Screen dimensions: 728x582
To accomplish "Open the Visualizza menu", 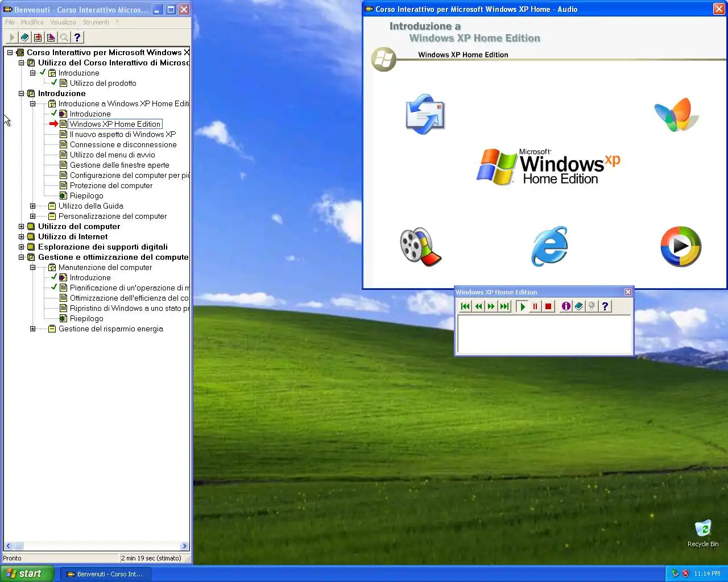I will 63,22.
